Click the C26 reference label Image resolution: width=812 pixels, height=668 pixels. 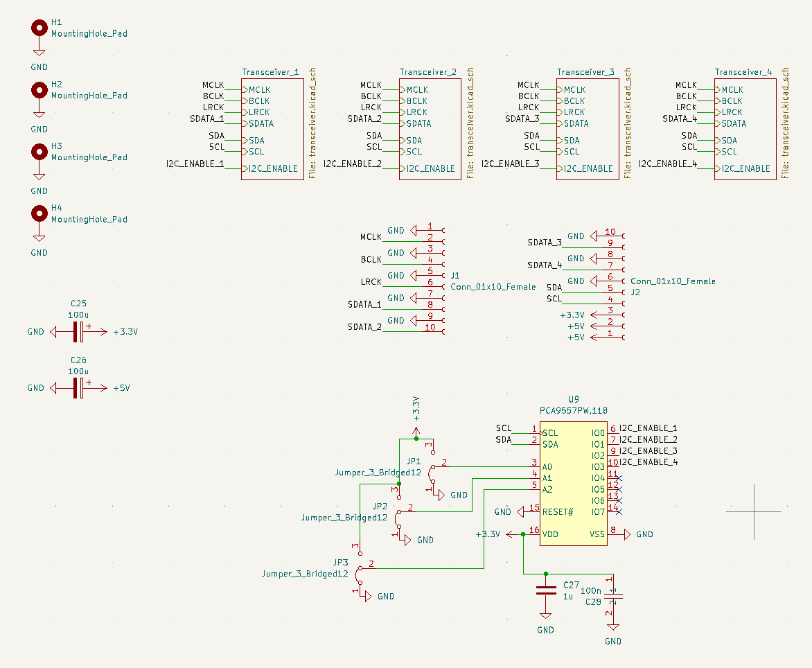click(78, 360)
